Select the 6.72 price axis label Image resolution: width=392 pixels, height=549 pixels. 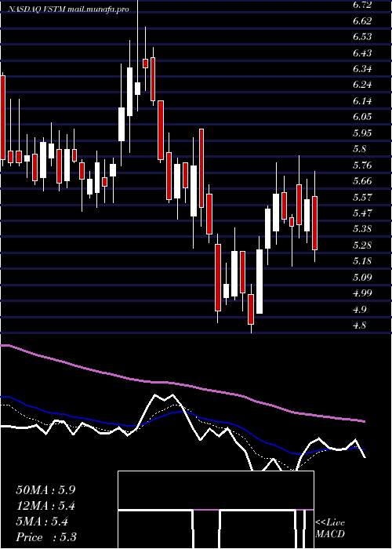click(362, 5)
